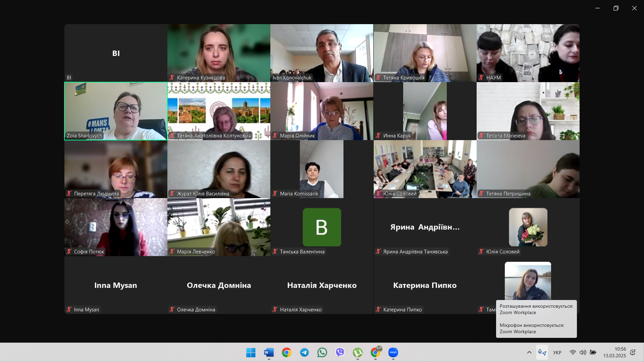
Task: Open the Windows Start menu
Action: tap(251, 353)
